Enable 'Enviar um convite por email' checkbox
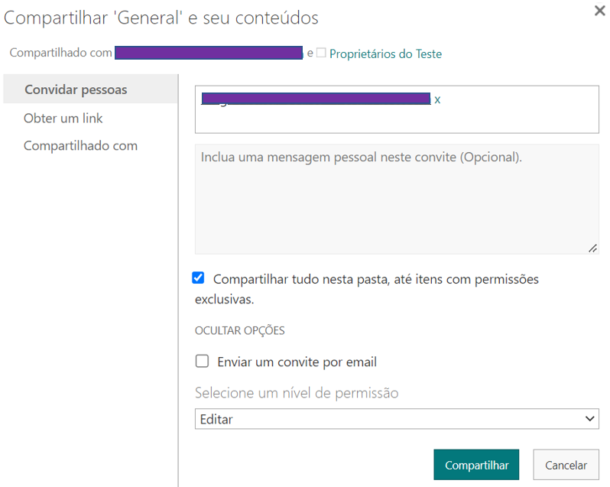The image size is (610, 487). point(202,362)
